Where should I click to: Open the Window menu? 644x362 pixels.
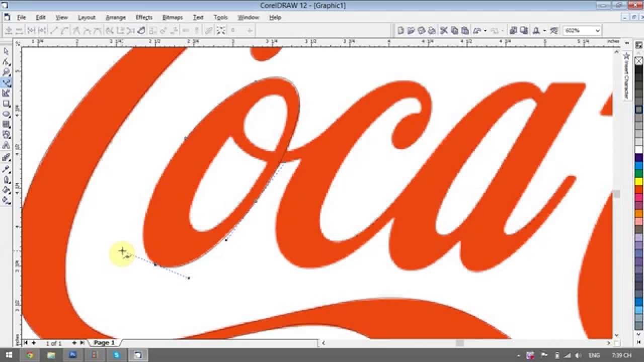[x=248, y=17]
